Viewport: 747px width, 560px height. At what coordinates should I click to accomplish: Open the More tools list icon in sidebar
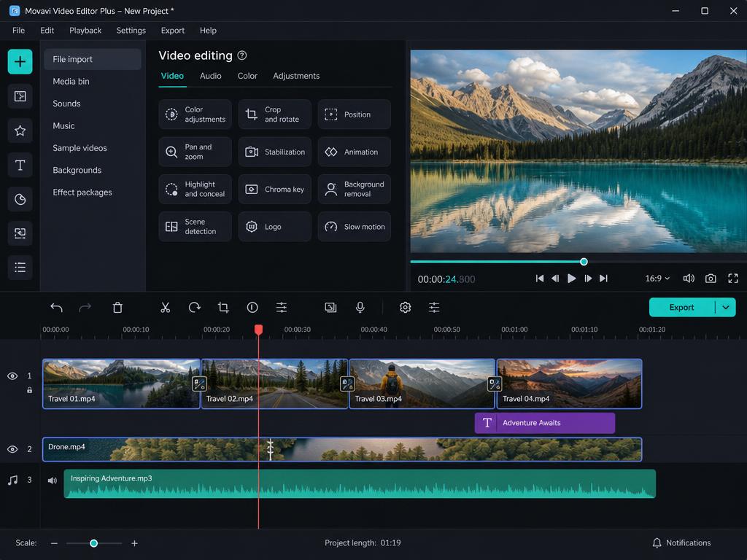pos(20,267)
